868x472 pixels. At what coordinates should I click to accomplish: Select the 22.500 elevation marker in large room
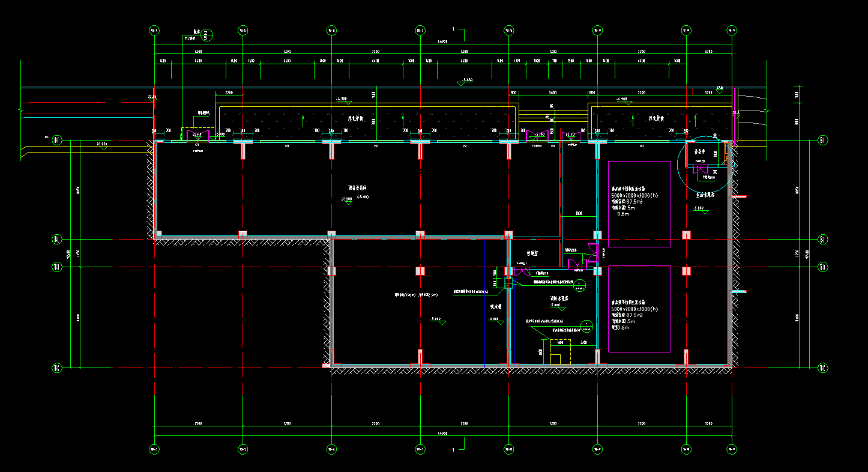tap(347, 199)
